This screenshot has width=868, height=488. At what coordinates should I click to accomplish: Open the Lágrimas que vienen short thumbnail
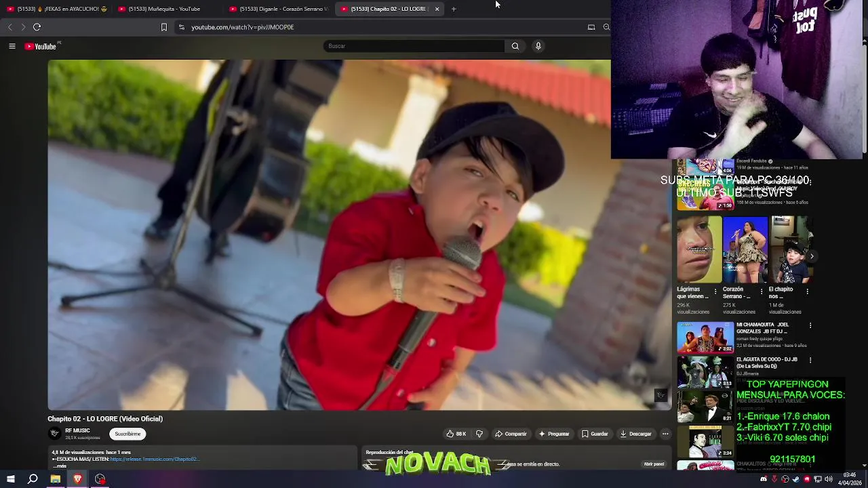(x=699, y=249)
